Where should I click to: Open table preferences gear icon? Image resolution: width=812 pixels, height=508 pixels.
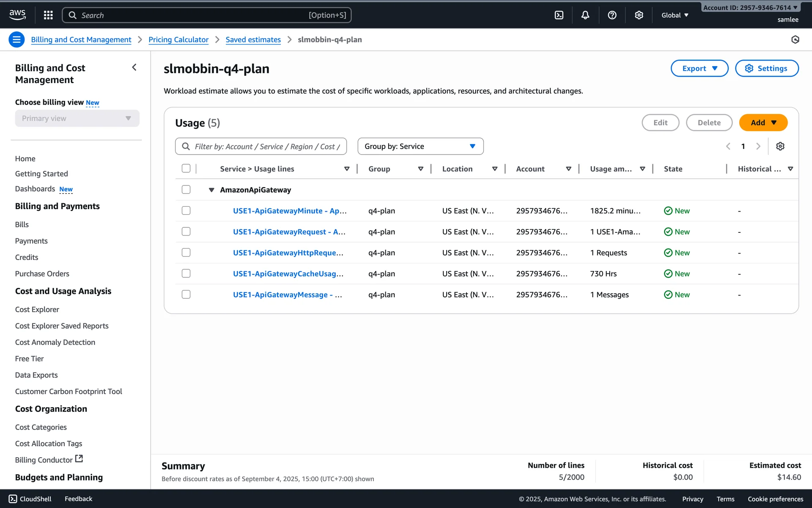(780, 146)
